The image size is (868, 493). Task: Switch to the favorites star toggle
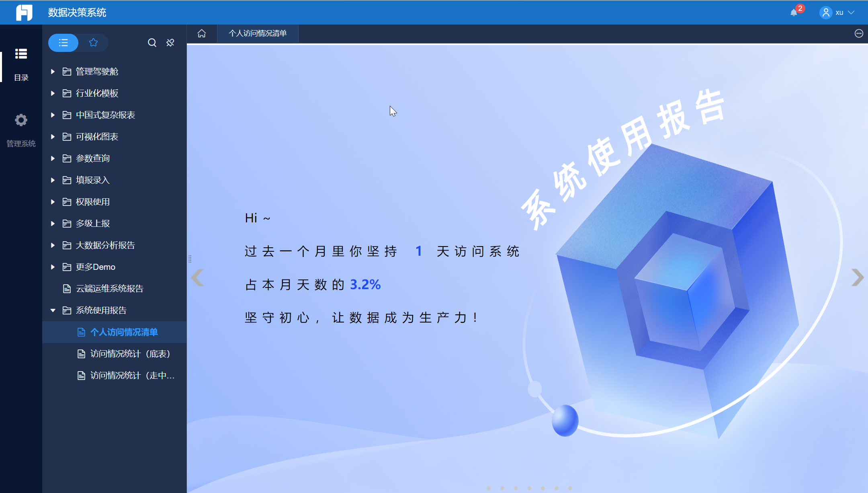(93, 43)
